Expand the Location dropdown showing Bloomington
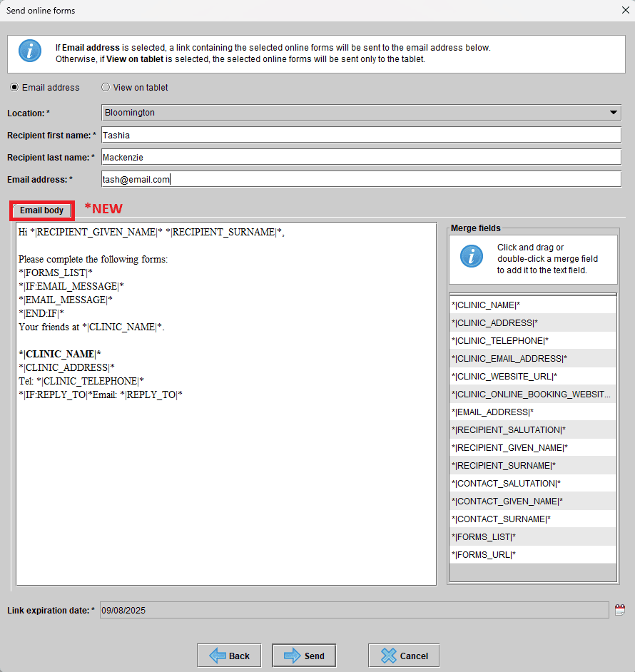Screen dimensions: 635x672 coord(613,113)
